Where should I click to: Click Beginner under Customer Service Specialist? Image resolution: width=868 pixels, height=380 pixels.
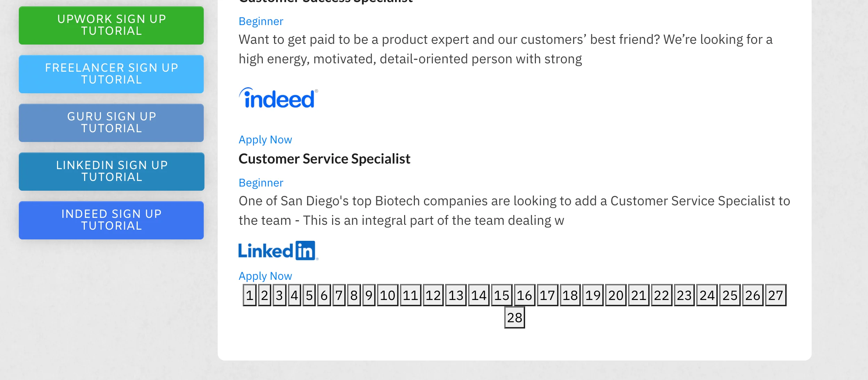click(x=261, y=183)
